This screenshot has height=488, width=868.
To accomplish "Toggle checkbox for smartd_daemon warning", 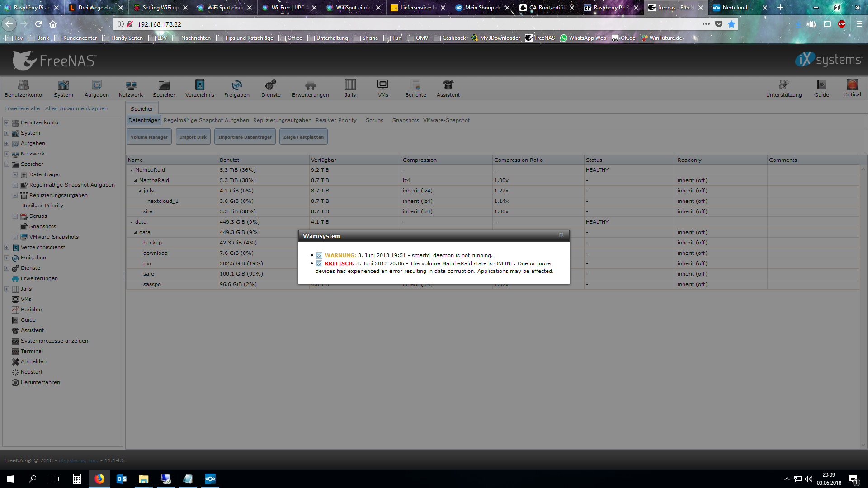I will [x=319, y=255].
